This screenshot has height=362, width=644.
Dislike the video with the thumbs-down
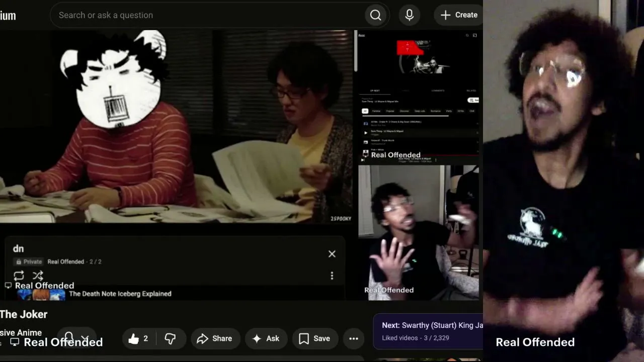coord(171,338)
